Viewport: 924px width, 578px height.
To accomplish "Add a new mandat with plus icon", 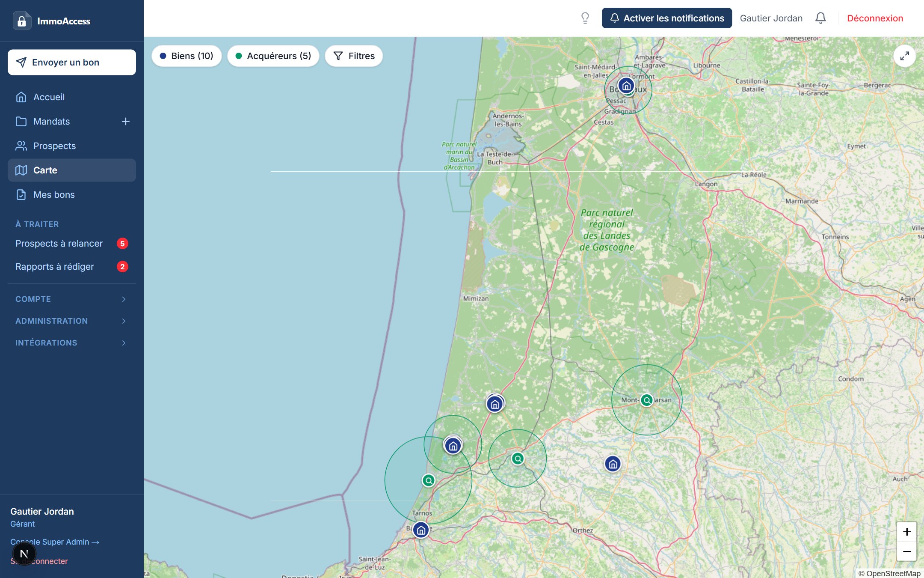I will (x=126, y=122).
